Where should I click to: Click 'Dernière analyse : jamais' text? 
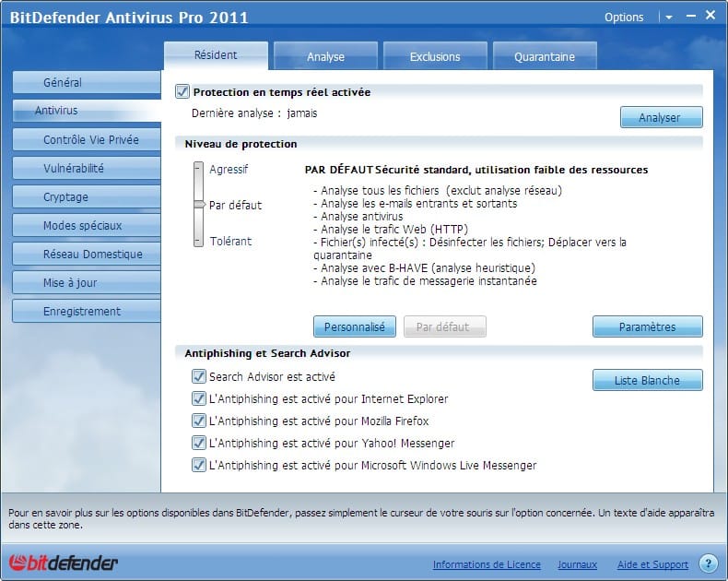click(x=254, y=113)
